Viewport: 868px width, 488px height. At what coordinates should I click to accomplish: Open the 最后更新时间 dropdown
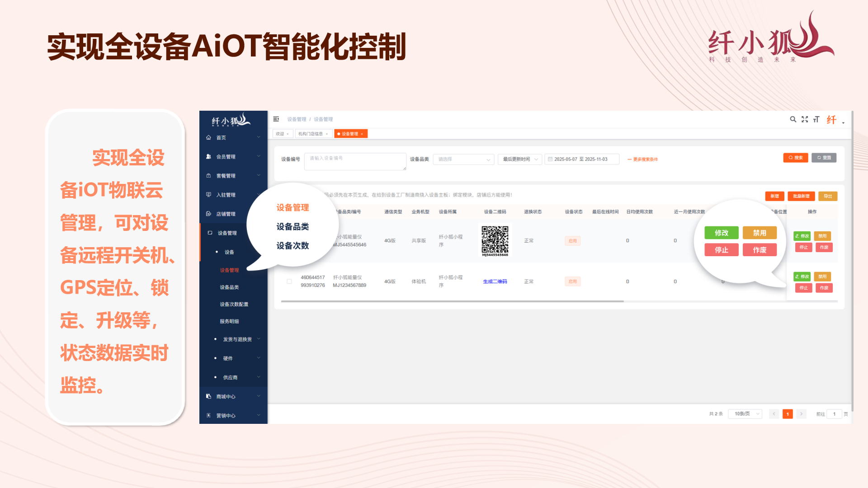click(x=519, y=159)
